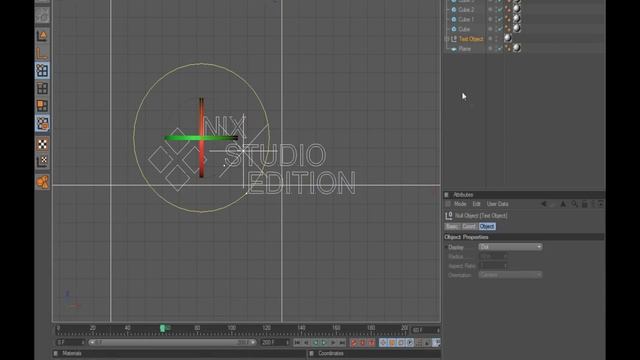Select Text Object in the object list

tap(471, 39)
